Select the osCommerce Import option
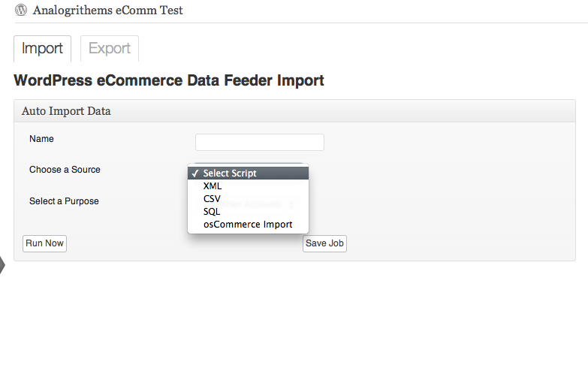 248,225
